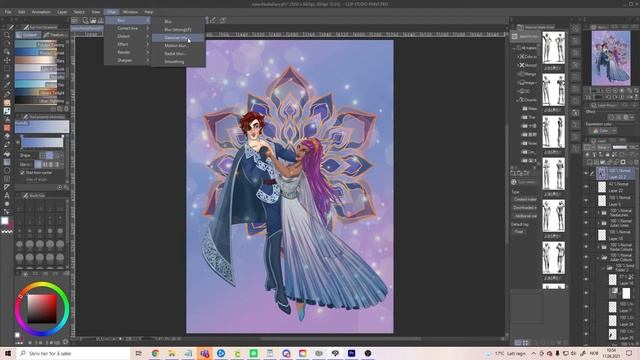The width and height of the screenshot is (640, 360).
Task: Collapse the Julian Colours layer folder
Action: 598,258
